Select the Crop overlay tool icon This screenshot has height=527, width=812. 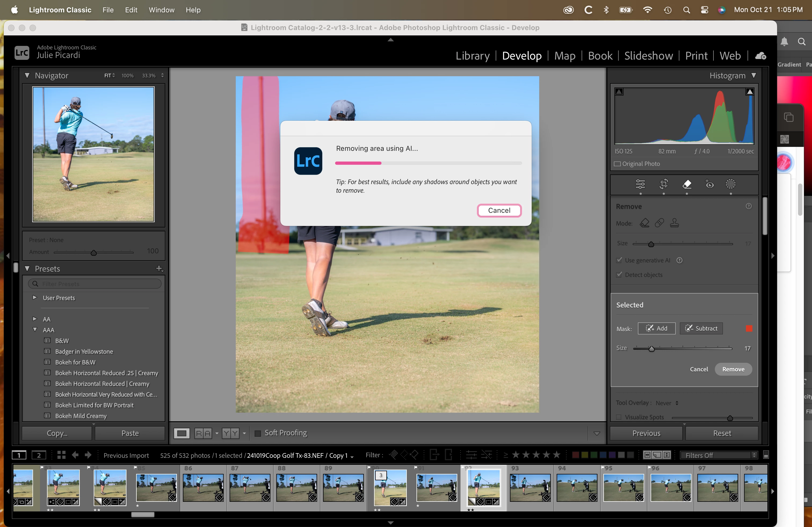coord(664,184)
